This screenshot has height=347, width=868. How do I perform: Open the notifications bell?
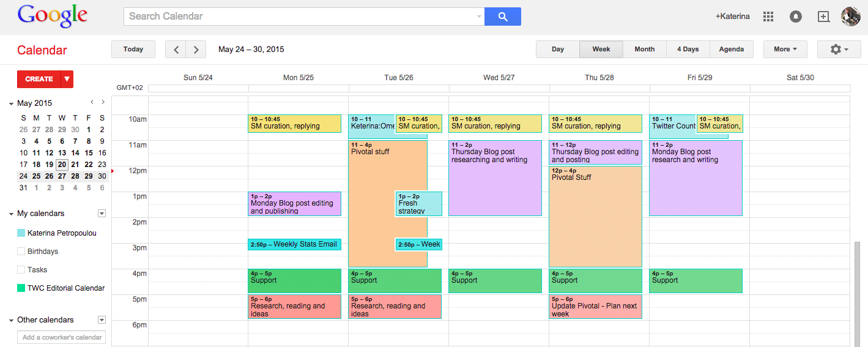(x=796, y=17)
